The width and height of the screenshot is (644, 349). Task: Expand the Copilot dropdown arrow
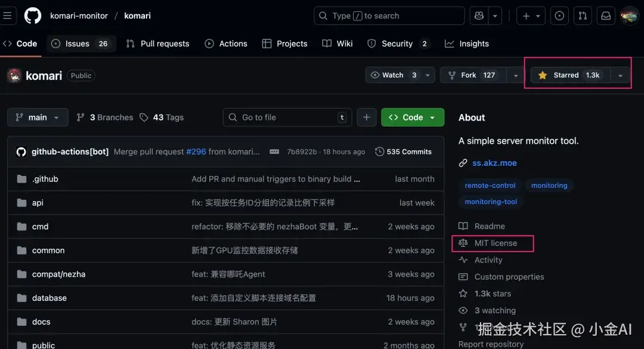point(495,16)
